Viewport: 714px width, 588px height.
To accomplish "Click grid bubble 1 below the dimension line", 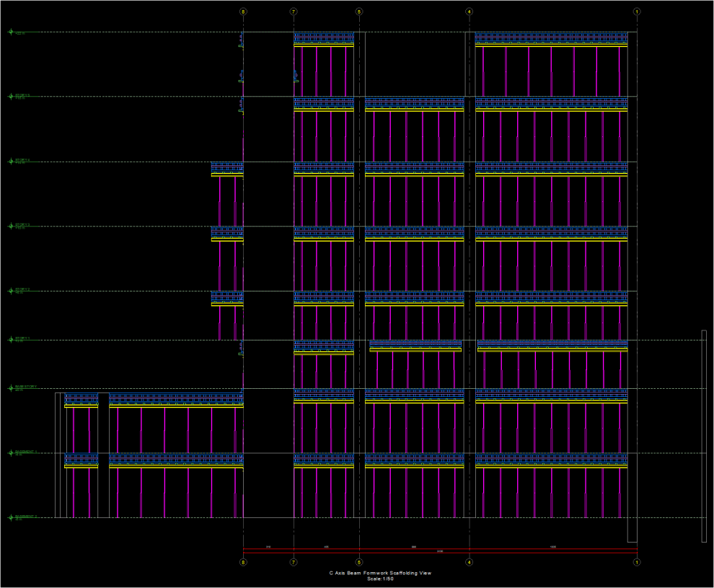I will tap(637, 562).
